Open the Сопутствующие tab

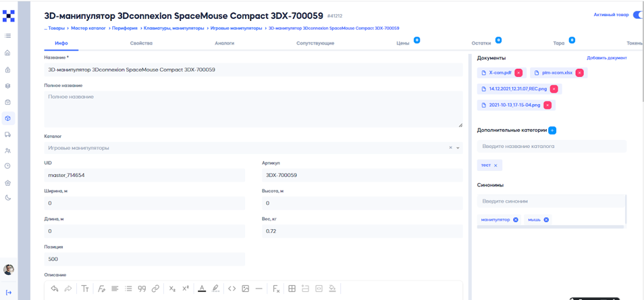click(x=315, y=43)
